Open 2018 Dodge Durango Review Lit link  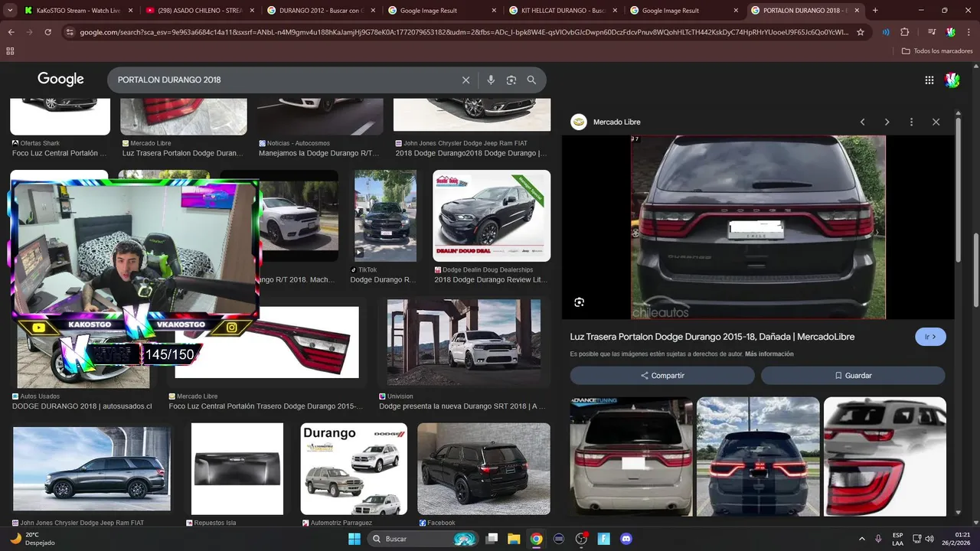click(491, 280)
